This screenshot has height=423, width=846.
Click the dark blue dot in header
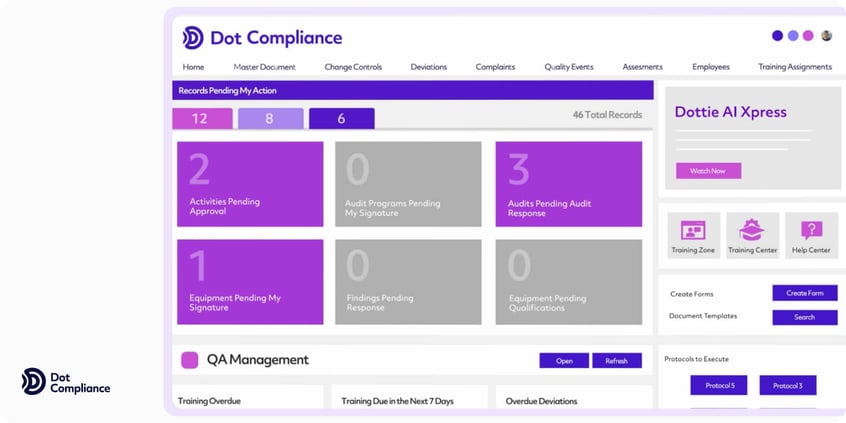coord(777,36)
